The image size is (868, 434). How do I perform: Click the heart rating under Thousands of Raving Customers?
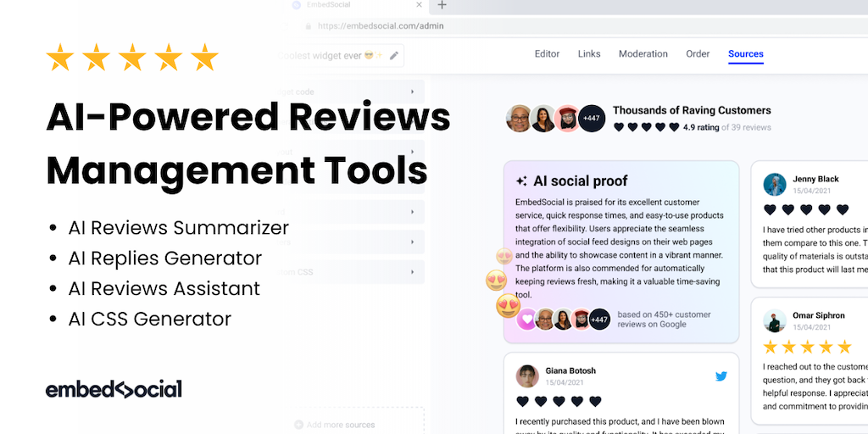[647, 127]
